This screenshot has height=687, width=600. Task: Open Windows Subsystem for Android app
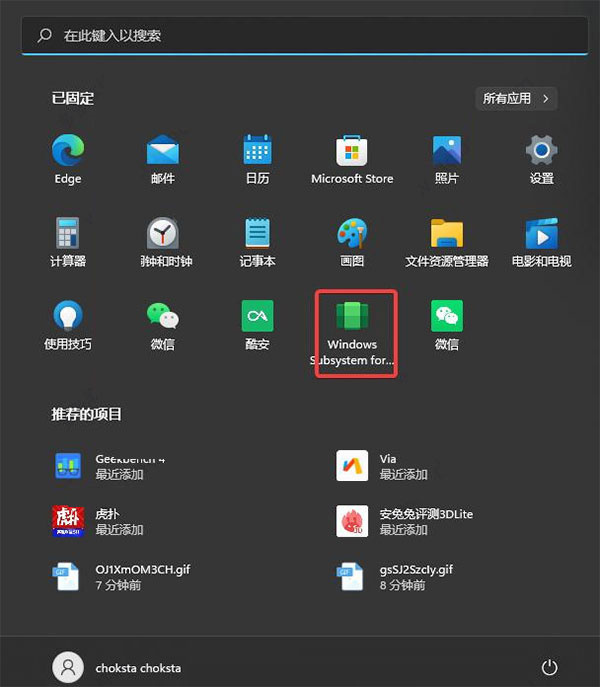coord(352,330)
